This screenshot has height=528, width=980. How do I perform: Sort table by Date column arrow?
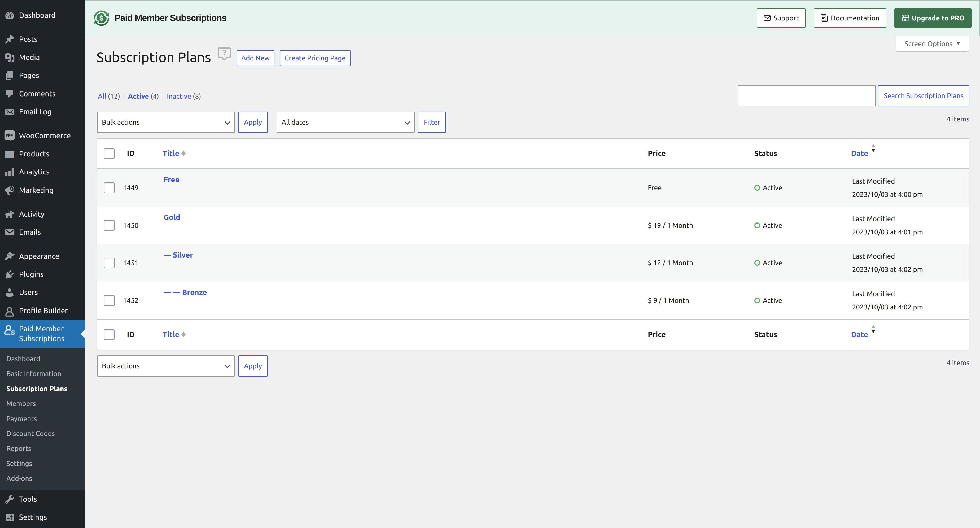873,148
